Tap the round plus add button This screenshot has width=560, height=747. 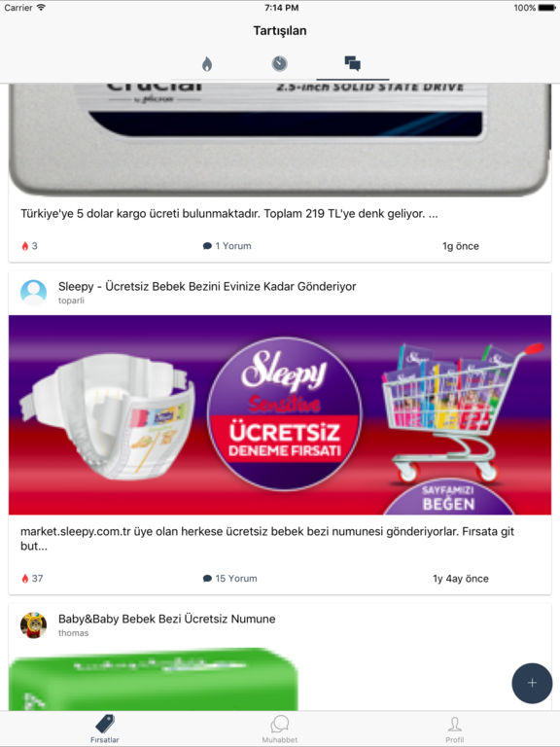pyautogui.click(x=532, y=683)
